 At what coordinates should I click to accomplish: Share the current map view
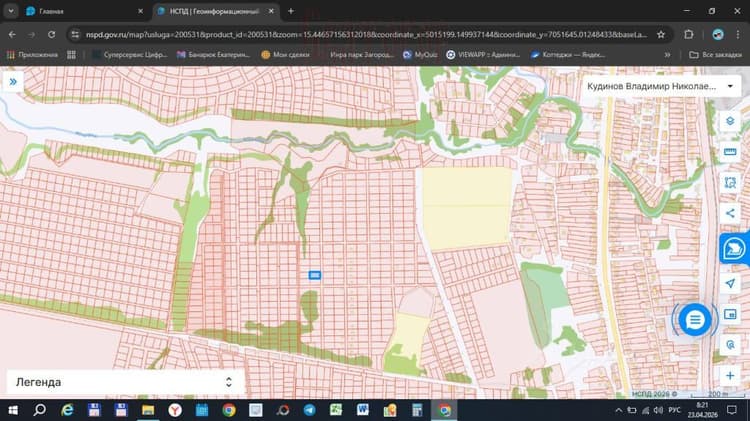pos(730,213)
